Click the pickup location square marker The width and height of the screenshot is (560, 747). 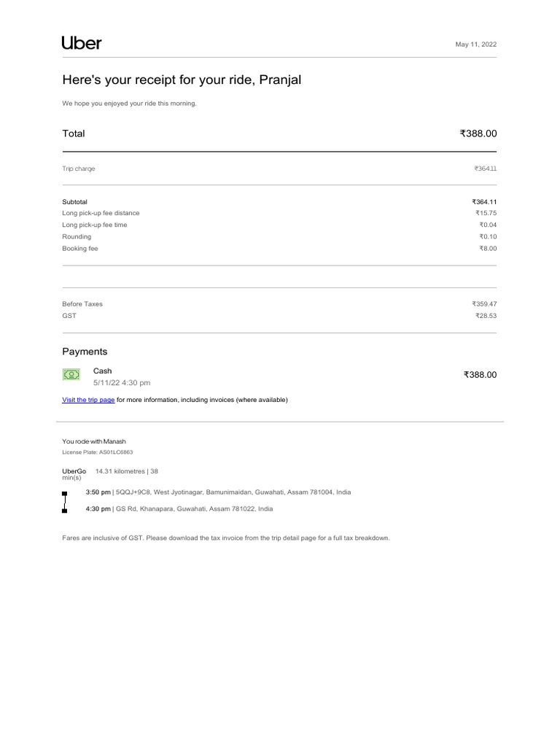[65, 493]
